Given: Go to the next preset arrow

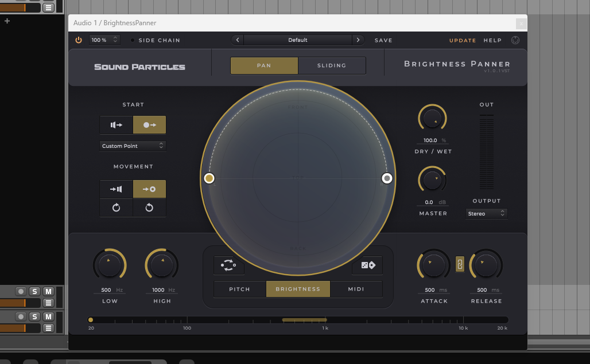Looking at the screenshot, I should pyautogui.click(x=358, y=40).
